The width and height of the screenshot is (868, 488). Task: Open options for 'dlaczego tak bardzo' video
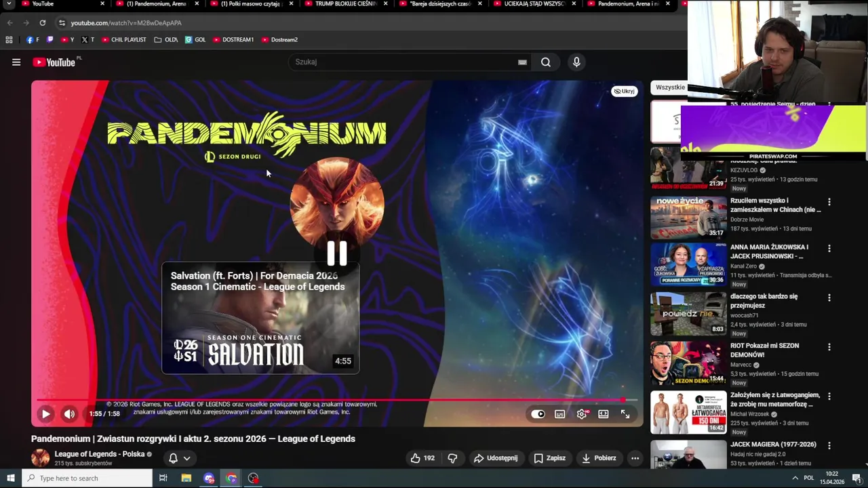coord(829,298)
